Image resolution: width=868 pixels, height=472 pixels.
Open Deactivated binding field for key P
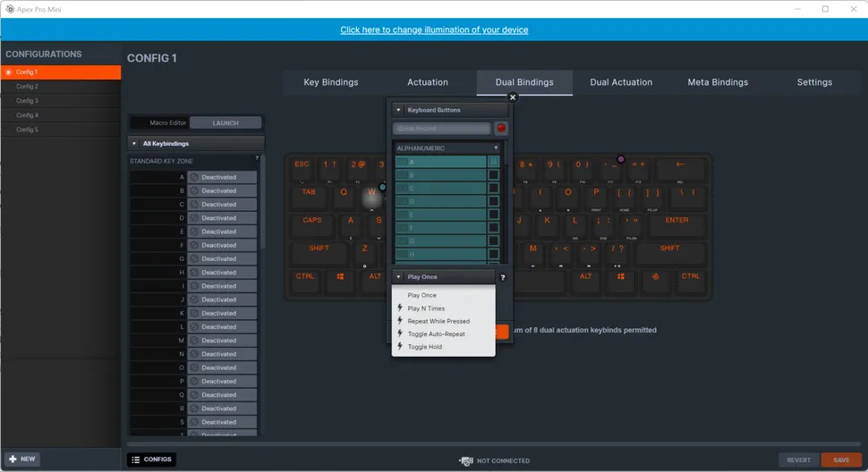[x=222, y=382]
